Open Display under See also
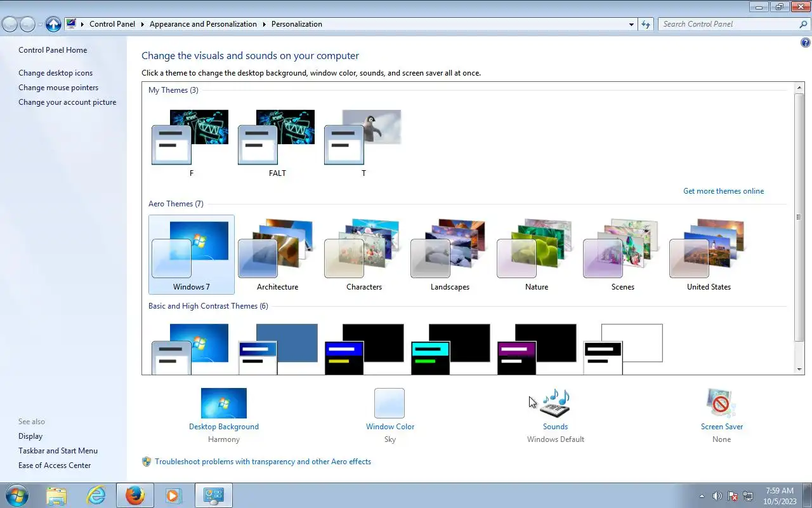812x508 pixels. pyautogui.click(x=30, y=436)
